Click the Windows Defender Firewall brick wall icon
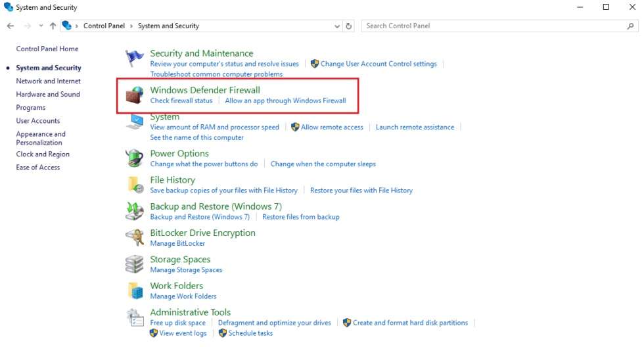This screenshot has height=347, width=644. (135, 95)
